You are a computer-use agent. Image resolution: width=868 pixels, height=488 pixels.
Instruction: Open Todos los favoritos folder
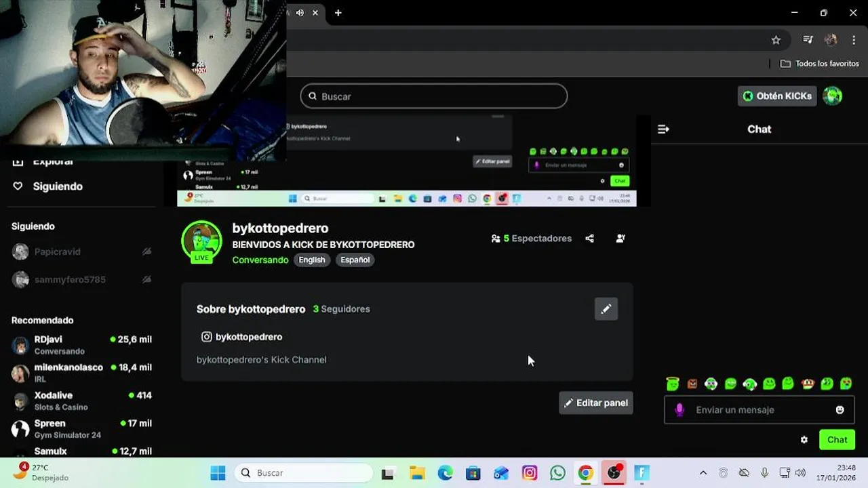(x=820, y=64)
